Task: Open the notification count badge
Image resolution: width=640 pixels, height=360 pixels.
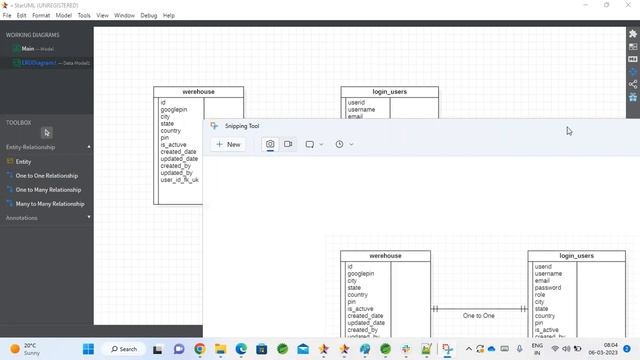Action: coord(627,349)
